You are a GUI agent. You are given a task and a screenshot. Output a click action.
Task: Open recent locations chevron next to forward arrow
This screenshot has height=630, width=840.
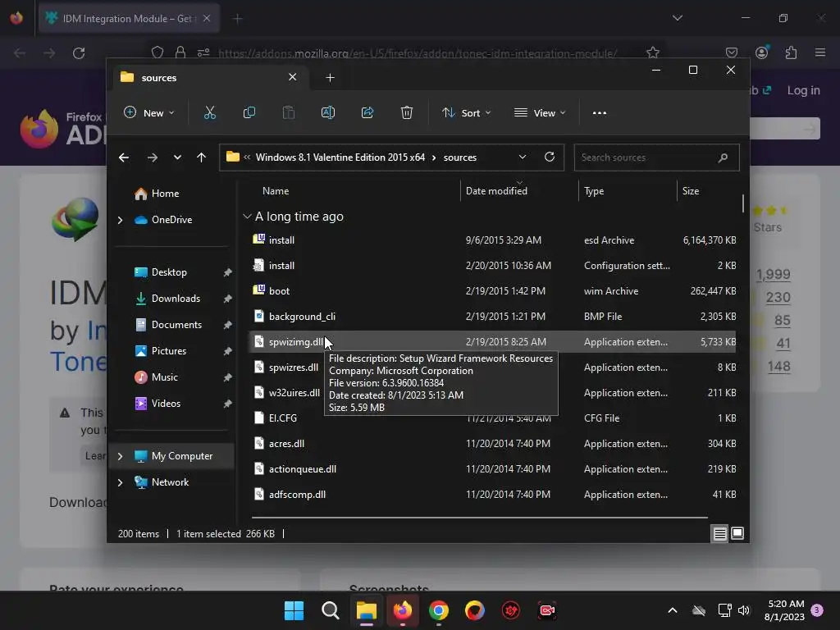pyautogui.click(x=177, y=157)
